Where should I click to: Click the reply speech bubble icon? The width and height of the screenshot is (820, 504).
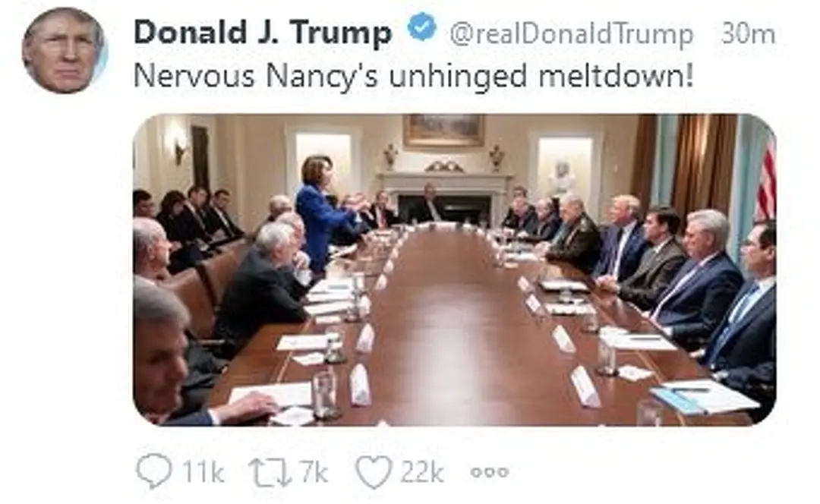(153, 472)
